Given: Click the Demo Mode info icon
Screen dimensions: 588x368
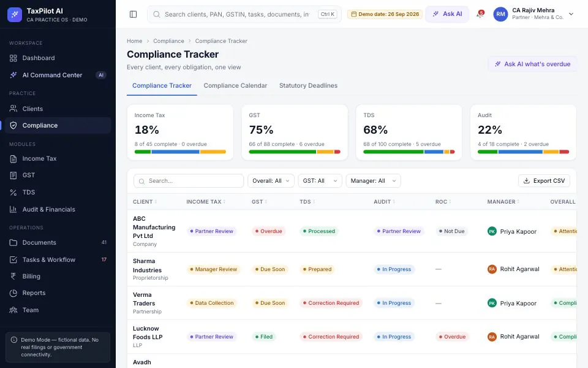Looking at the screenshot, I should [x=14, y=340].
